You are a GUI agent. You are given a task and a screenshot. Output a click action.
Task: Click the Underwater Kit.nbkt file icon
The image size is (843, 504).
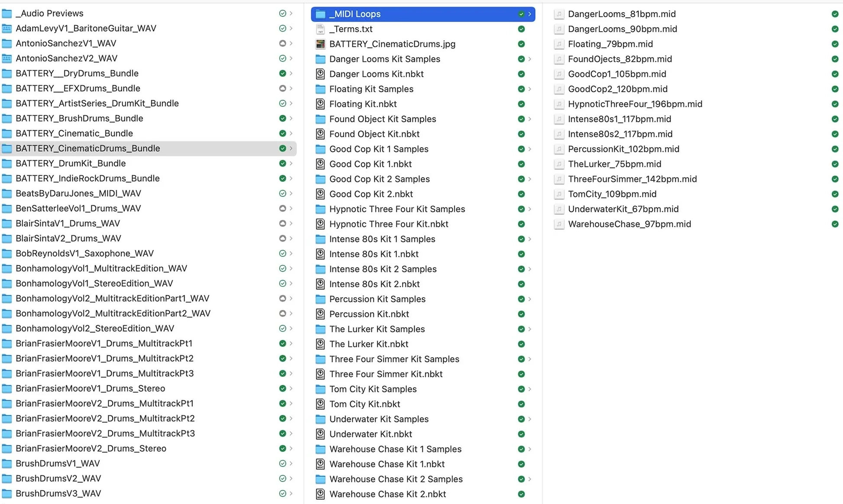click(x=320, y=434)
